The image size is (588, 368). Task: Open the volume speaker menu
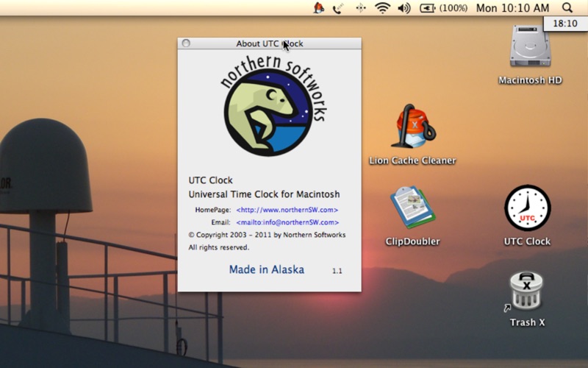[x=404, y=7]
